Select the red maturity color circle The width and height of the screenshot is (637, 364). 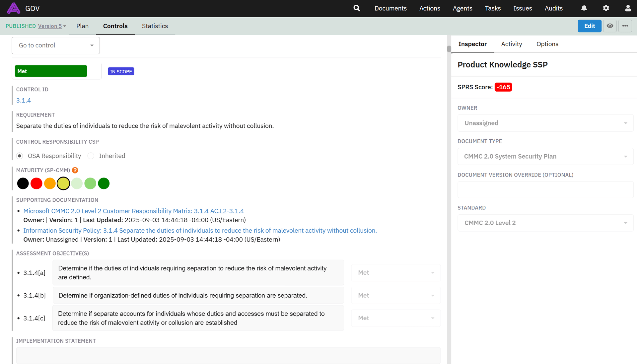[x=36, y=183]
